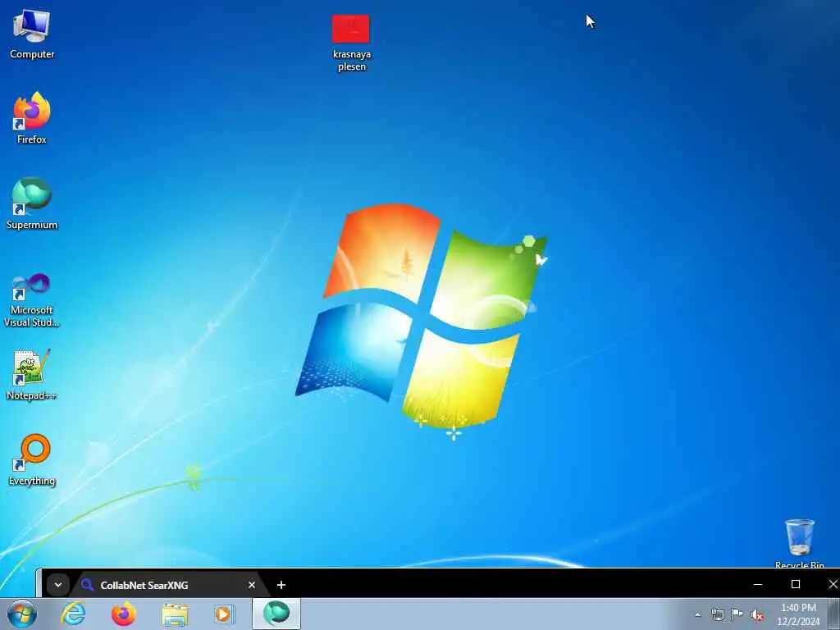Close the CollabNet SearXNG tab

pos(252,585)
